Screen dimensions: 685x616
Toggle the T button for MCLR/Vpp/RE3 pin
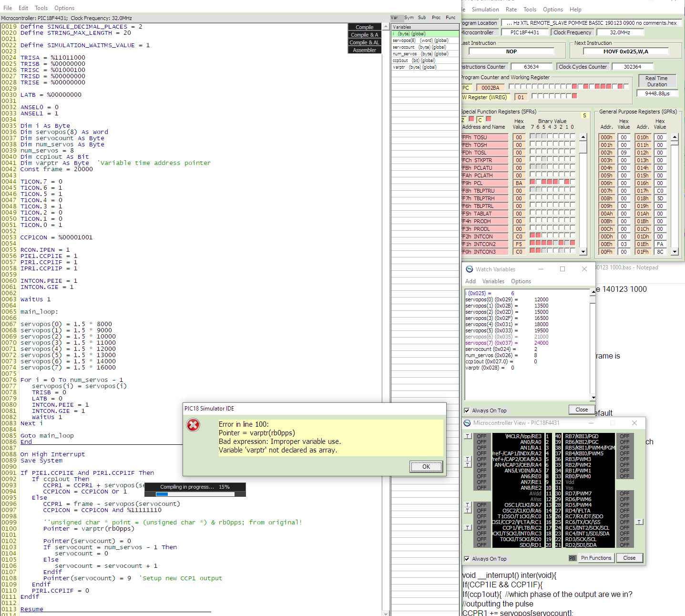[x=468, y=436]
